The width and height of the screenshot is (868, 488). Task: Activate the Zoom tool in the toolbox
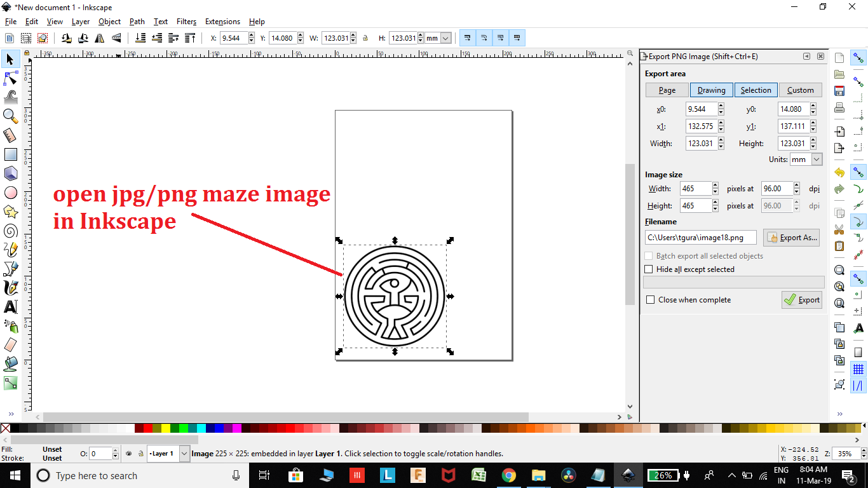pos(11,116)
